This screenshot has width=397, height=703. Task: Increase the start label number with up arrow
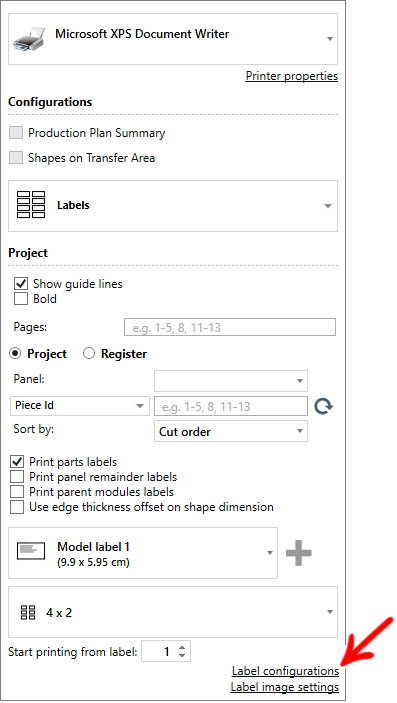[x=182, y=648]
